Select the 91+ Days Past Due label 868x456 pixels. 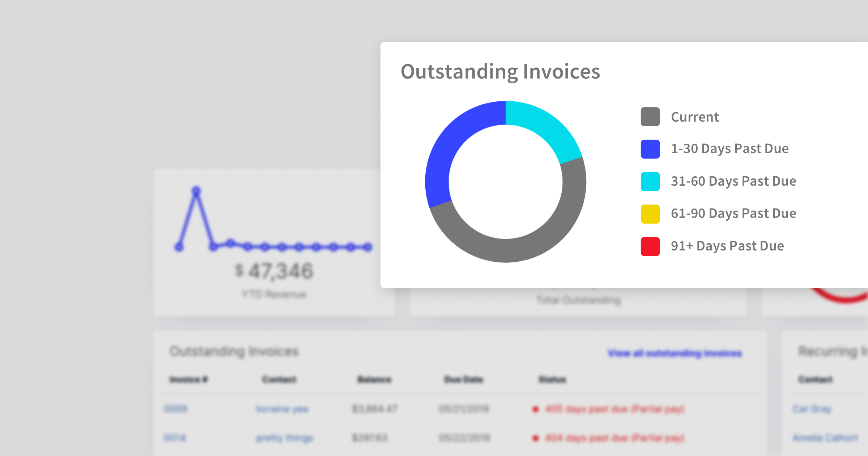727,246
